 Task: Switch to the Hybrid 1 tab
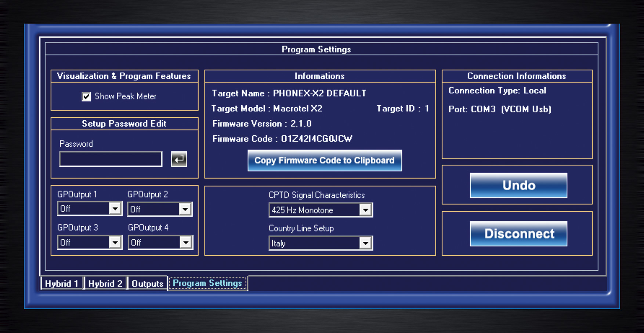[62, 283]
